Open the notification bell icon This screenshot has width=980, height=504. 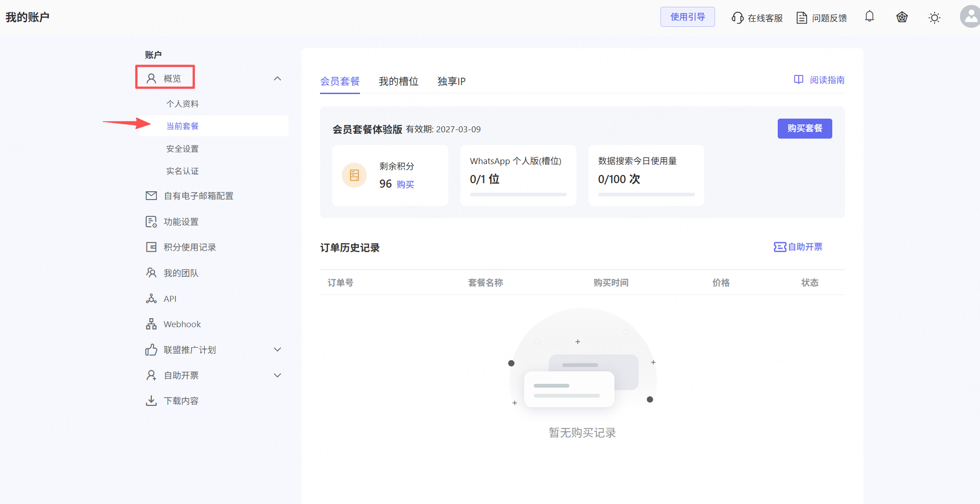coord(869,17)
